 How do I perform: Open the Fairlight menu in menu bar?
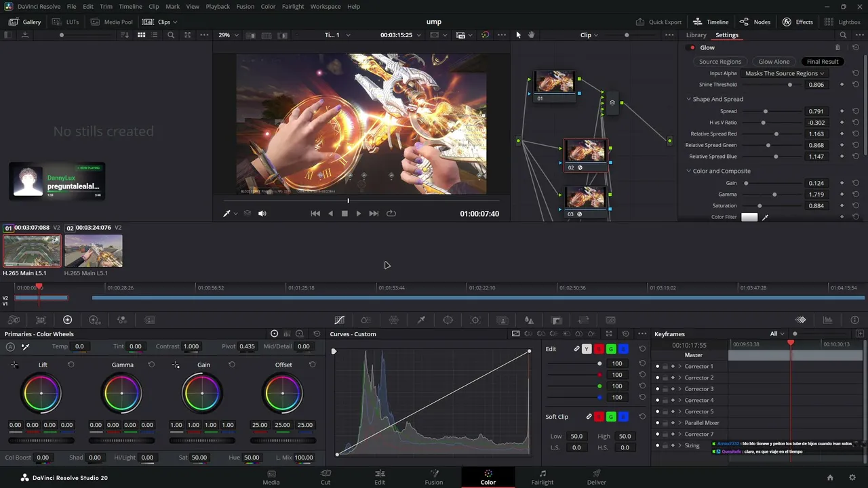[x=293, y=6]
